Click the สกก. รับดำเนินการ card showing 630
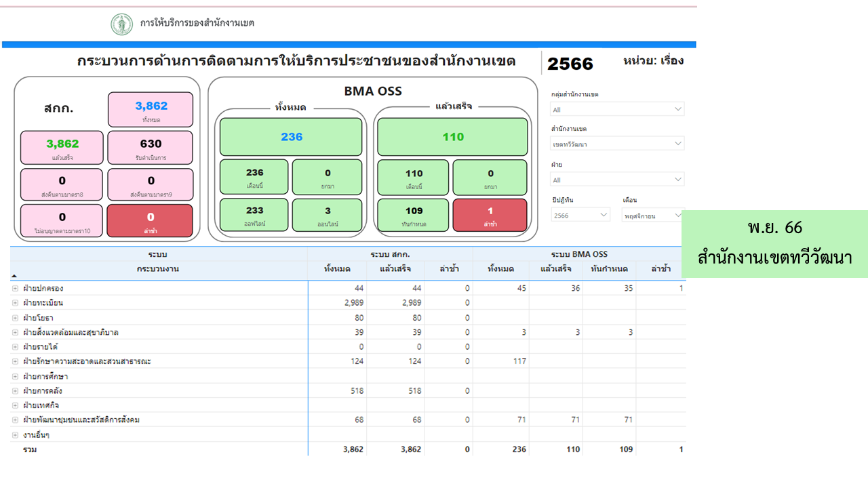 pyautogui.click(x=150, y=148)
